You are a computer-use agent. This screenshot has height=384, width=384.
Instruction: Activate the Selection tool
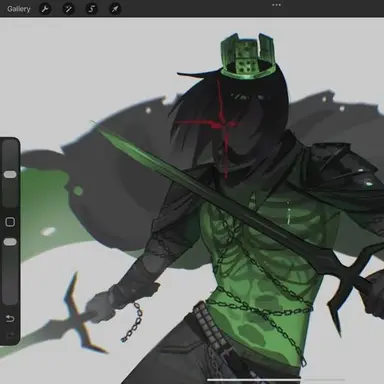click(91, 9)
